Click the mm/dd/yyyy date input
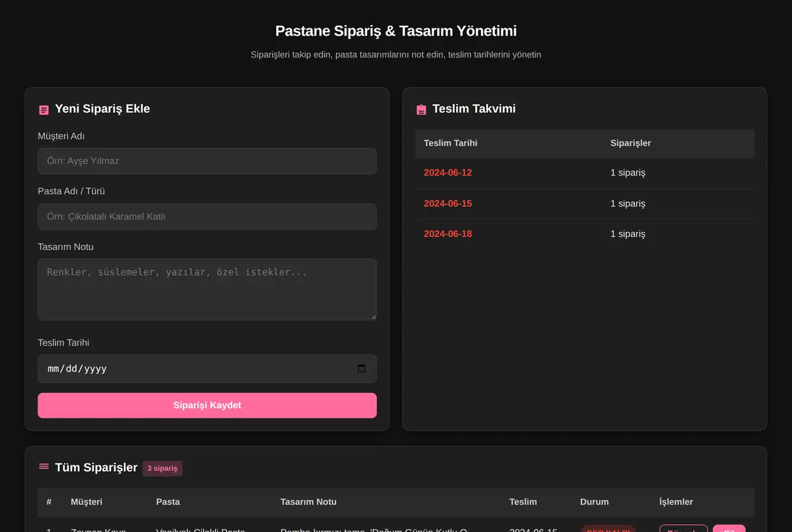Viewport: 792px width, 532px height. 207,368
